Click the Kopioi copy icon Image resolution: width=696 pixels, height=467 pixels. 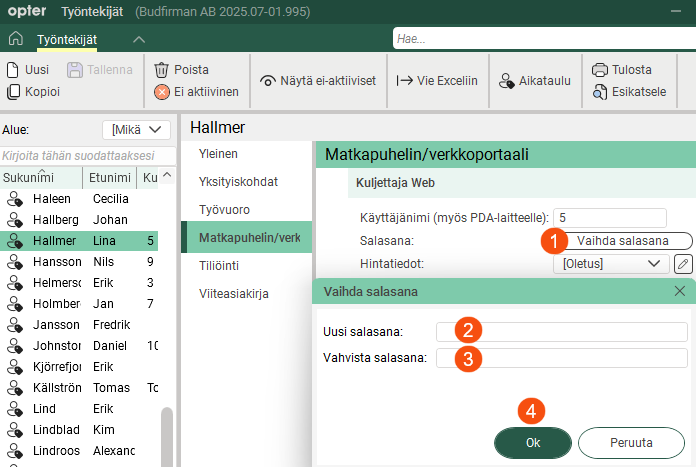pos(13,92)
